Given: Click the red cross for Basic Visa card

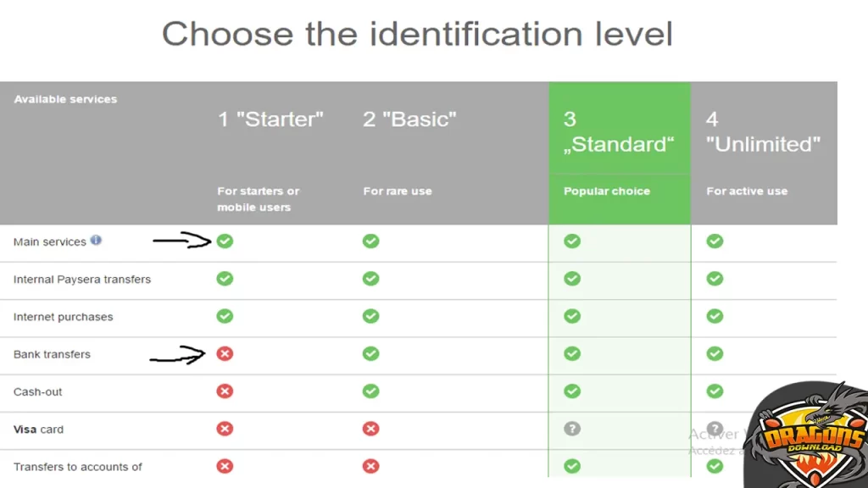Looking at the screenshot, I should 370,429.
